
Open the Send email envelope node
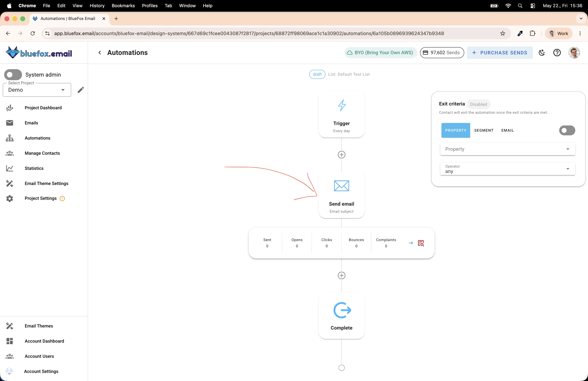342,195
